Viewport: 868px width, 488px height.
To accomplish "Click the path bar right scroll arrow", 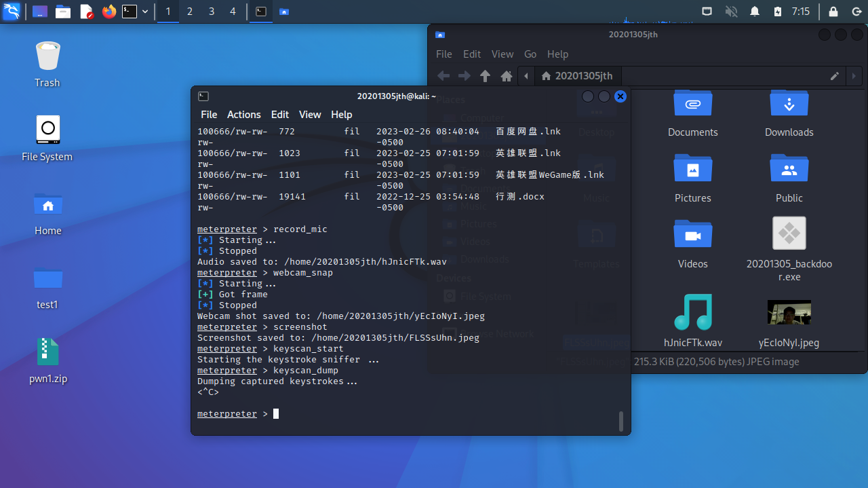I will click(x=853, y=76).
